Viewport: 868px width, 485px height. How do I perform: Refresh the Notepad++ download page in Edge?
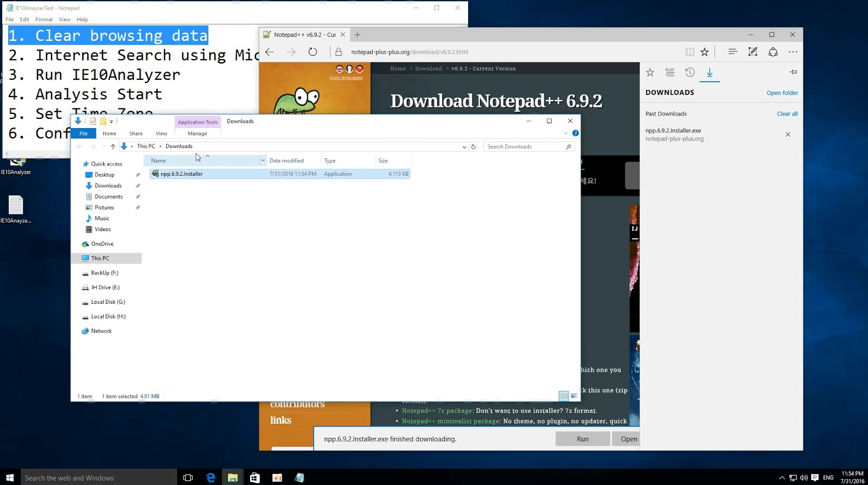[x=312, y=52]
